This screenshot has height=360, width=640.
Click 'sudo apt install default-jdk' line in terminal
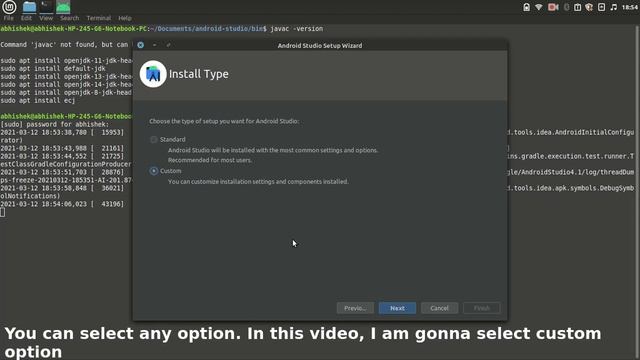click(53, 69)
